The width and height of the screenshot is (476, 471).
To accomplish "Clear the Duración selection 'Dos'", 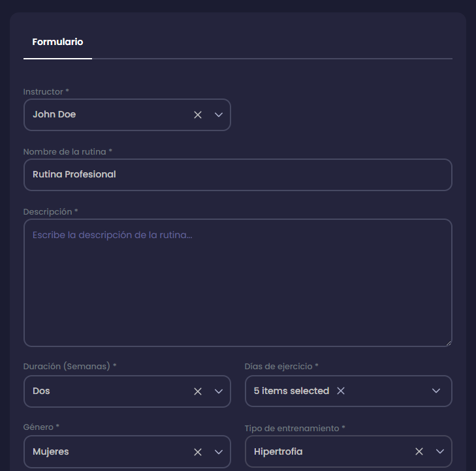I will tap(198, 391).
